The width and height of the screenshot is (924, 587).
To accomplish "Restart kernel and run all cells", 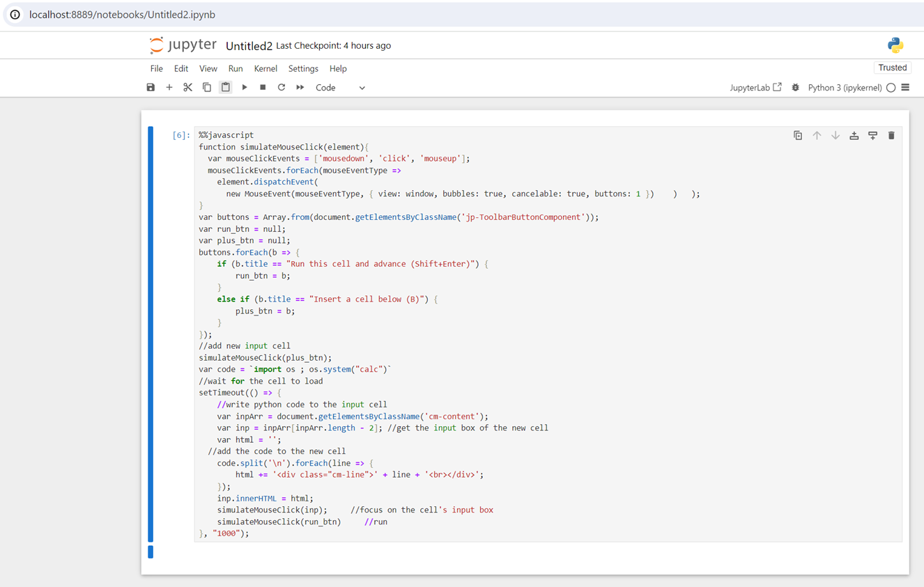I will tap(299, 87).
